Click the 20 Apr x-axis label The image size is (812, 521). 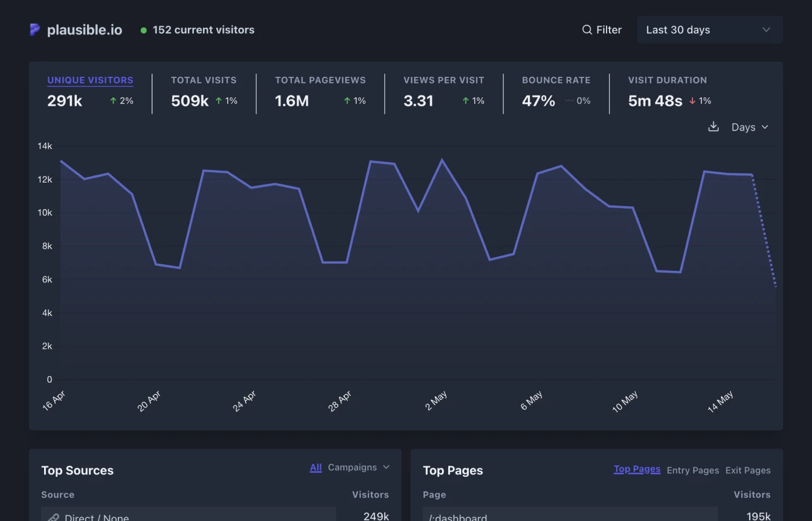click(x=149, y=401)
